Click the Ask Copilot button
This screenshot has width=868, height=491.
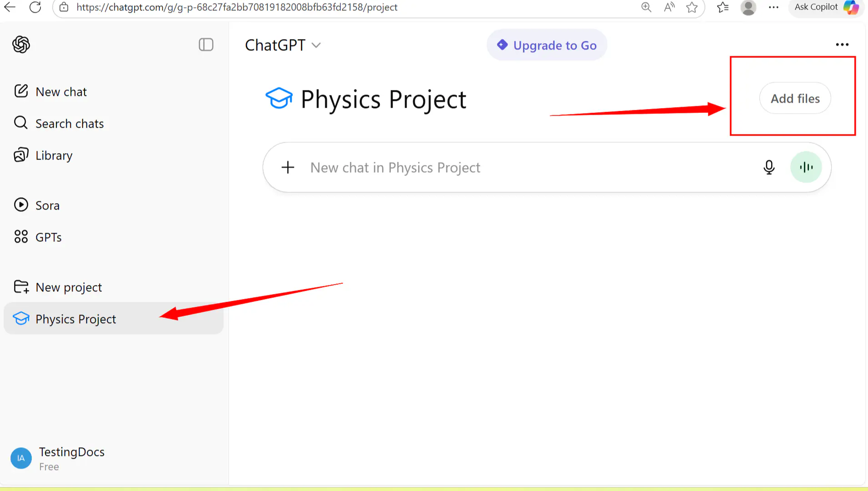826,7
